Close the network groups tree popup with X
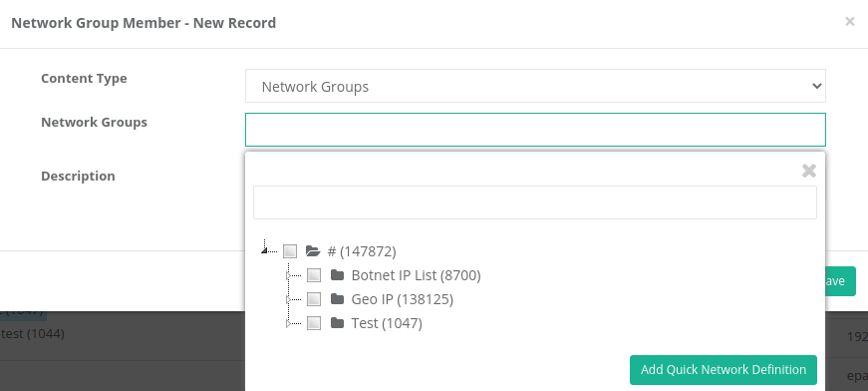Image resolution: width=868 pixels, height=391 pixels. (809, 171)
